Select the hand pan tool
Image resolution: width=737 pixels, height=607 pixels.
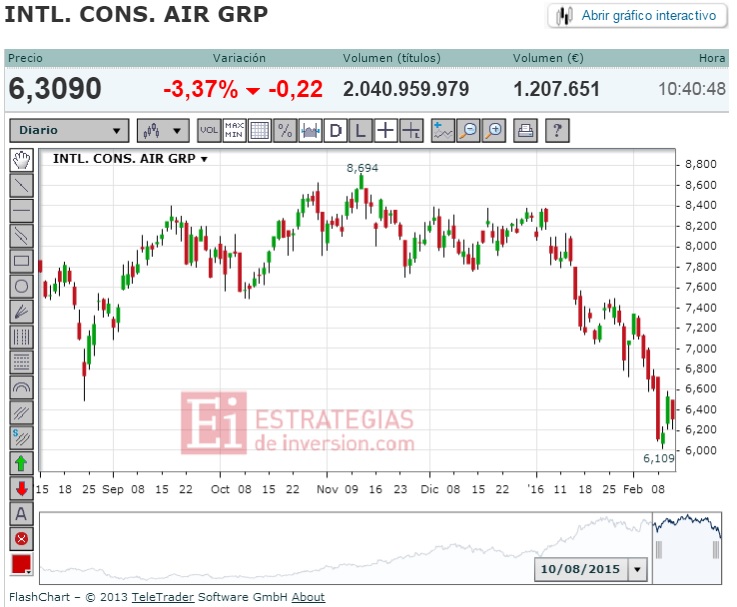[x=21, y=160]
